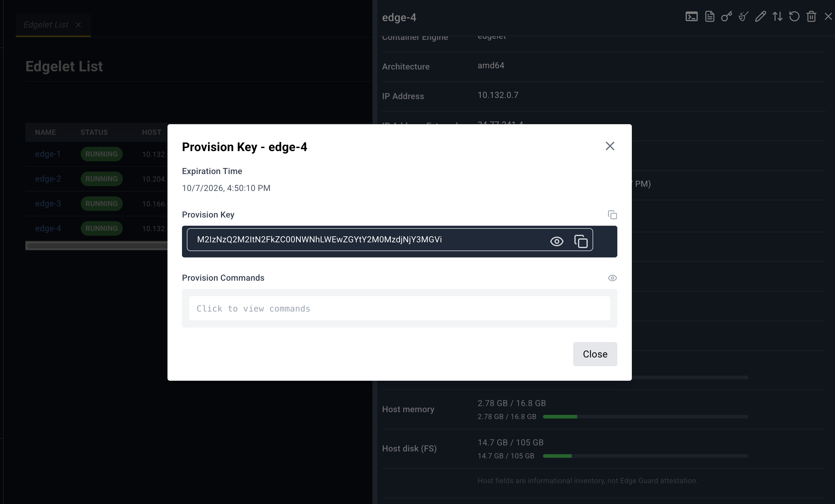
Task: Open the document logs icon for edge-4
Action: (x=710, y=17)
